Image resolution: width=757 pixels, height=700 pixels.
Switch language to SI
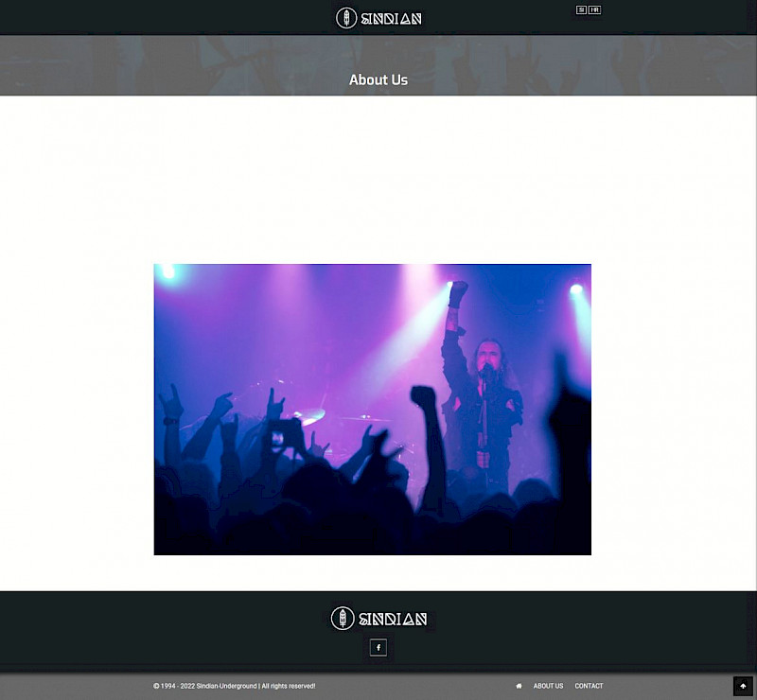[581, 9]
